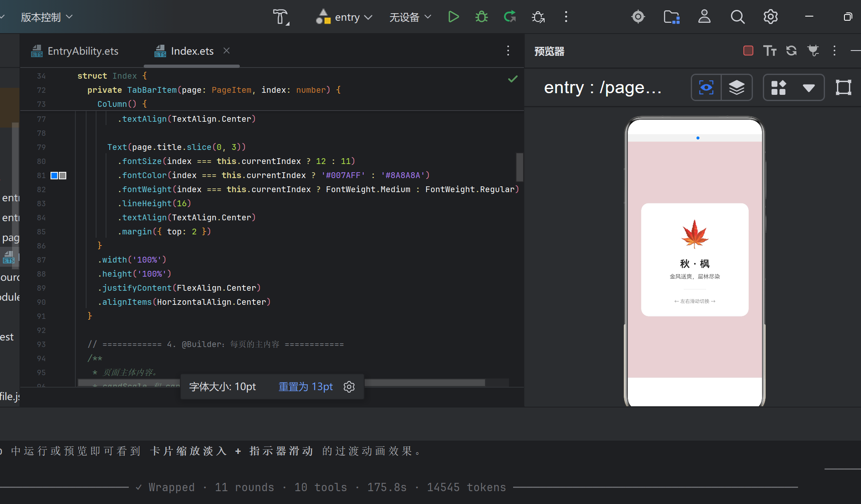The height and width of the screenshot is (504, 861).
Task: Close the Index.ets tab
Action: tap(227, 51)
